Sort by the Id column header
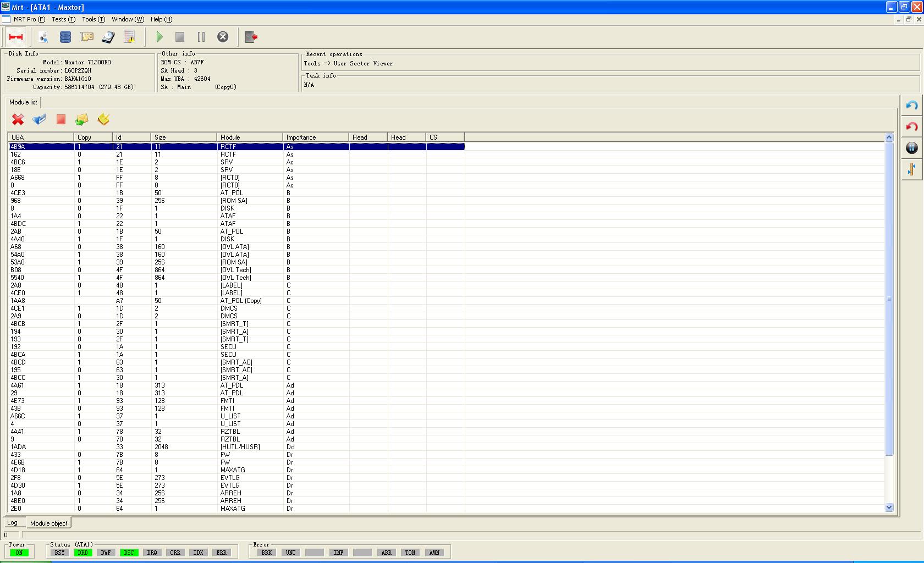 (132, 137)
